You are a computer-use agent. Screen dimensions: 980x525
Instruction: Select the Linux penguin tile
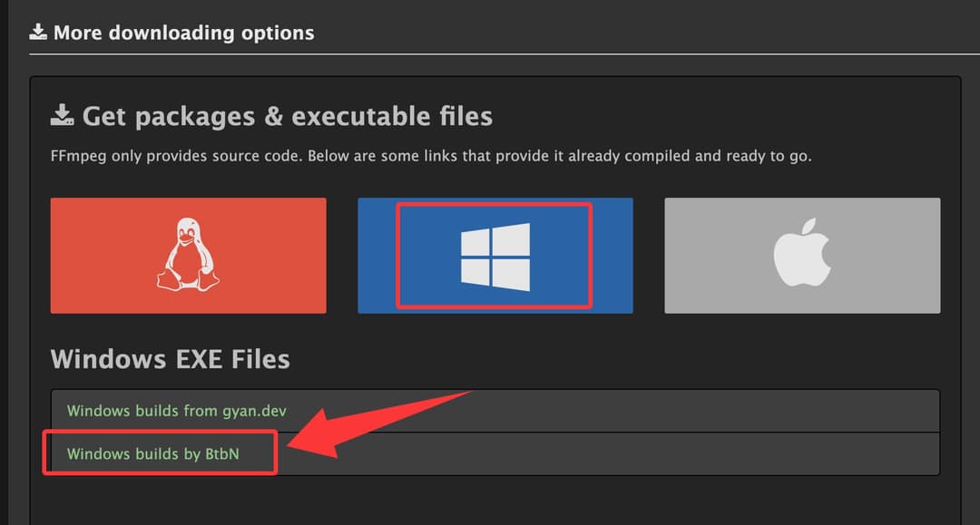188,256
